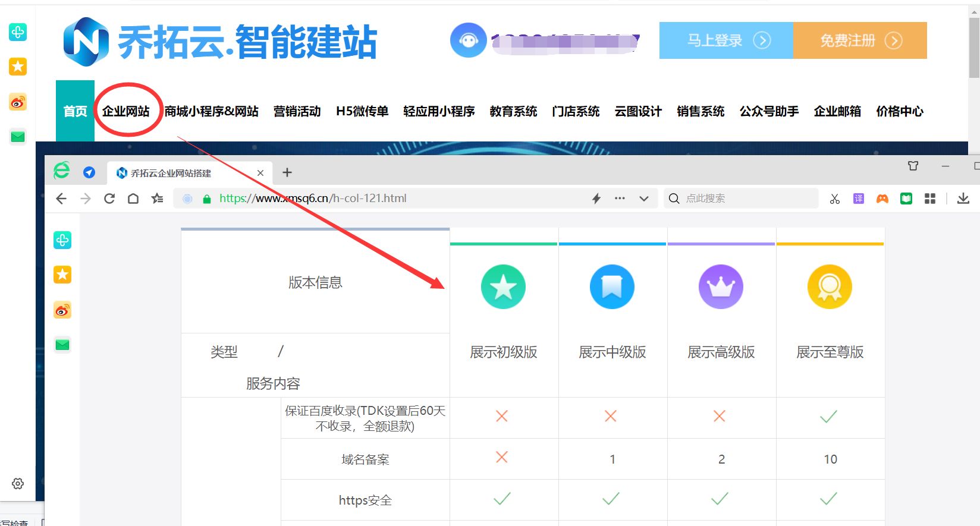Click the 域名备案 row label
The height and width of the screenshot is (526, 980).
(365, 459)
